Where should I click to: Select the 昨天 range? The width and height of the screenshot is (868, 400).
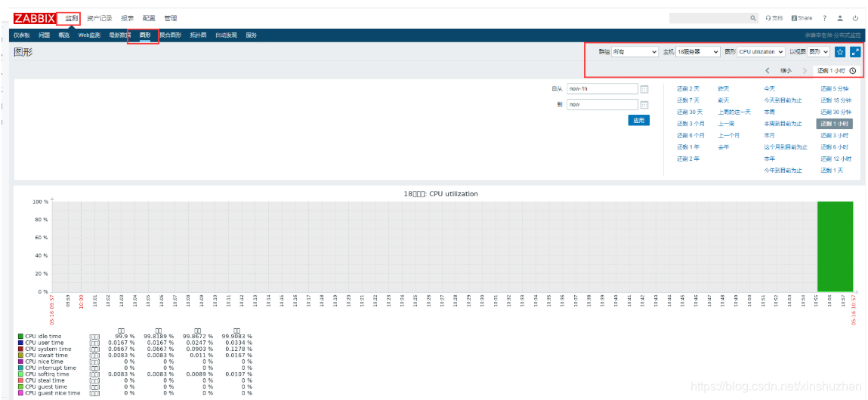click(x=724, y=88)
